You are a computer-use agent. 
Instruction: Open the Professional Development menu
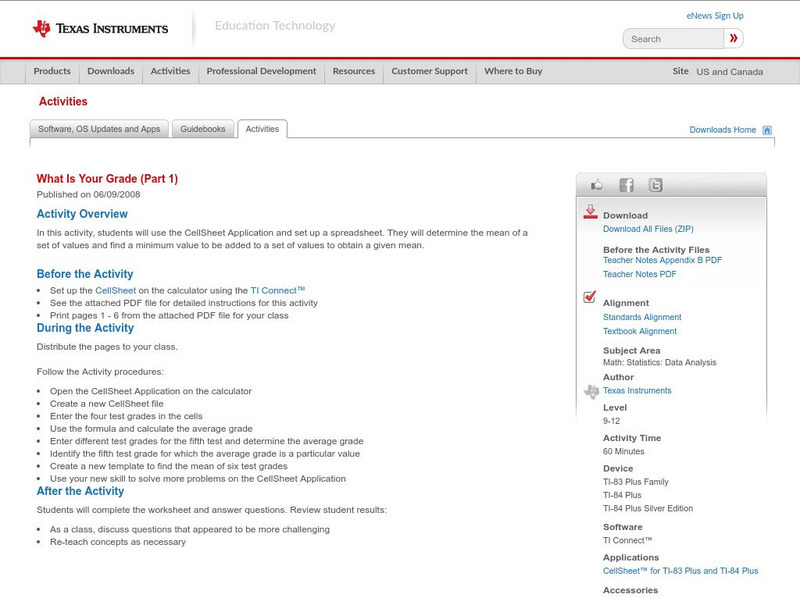point(261,71)
